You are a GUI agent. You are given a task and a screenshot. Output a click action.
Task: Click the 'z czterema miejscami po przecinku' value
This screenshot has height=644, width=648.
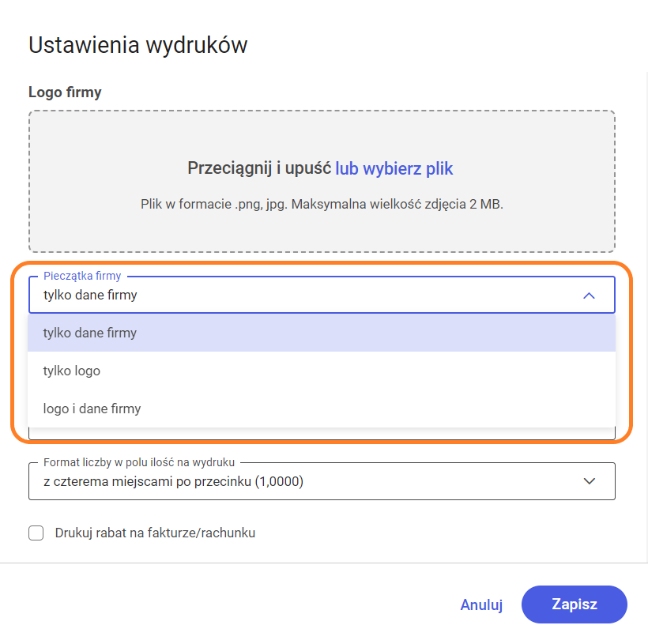173,481
